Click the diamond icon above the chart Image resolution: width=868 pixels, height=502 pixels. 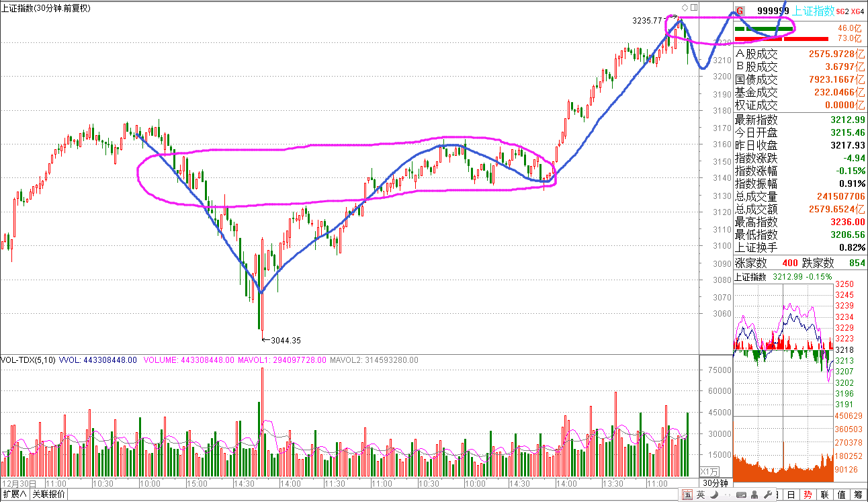685,8
